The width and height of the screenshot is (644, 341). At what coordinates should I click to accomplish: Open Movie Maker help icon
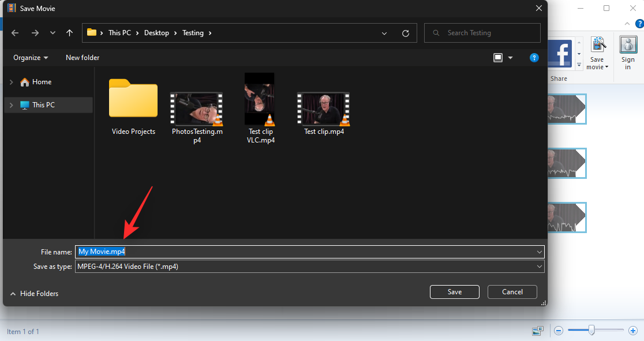point(640,24)
